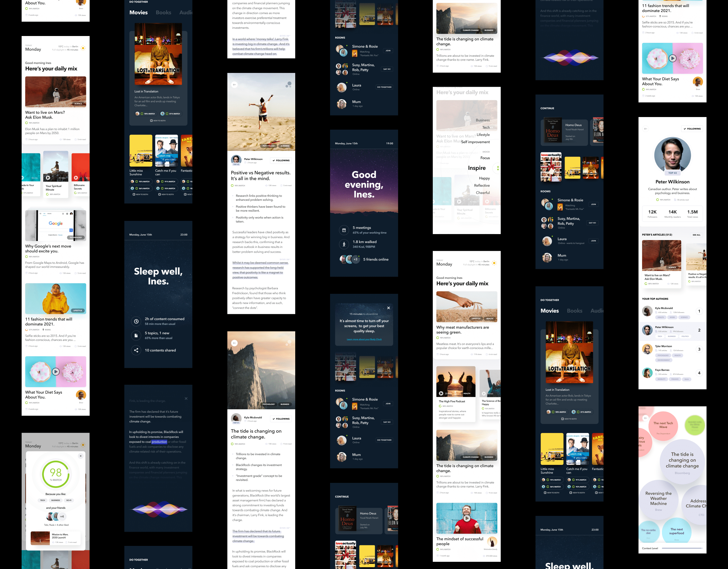This screenshot has height=569, width=728.
Task: Open 'Why meat manufacturers are seeing green' headline
Action: (x=463, y=330)
